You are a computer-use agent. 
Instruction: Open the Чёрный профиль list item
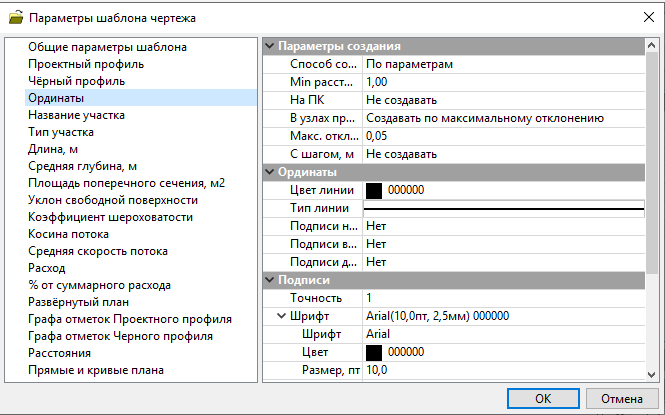[75, 81]
